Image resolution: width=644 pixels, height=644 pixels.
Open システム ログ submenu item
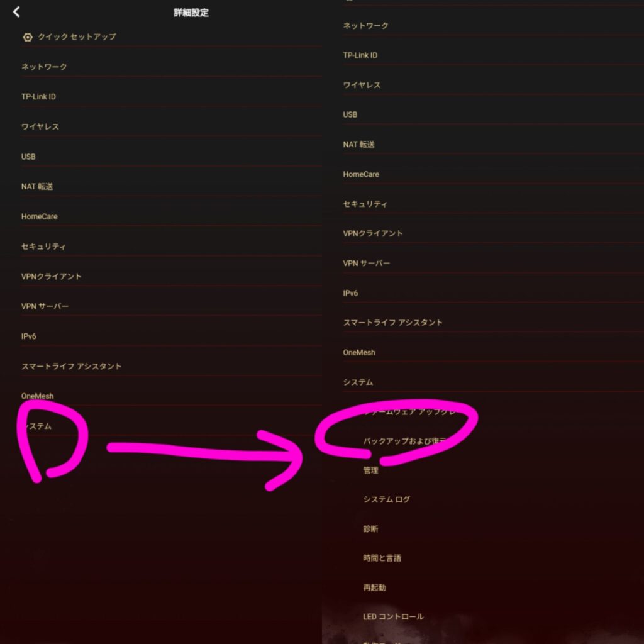click(387, 499)
